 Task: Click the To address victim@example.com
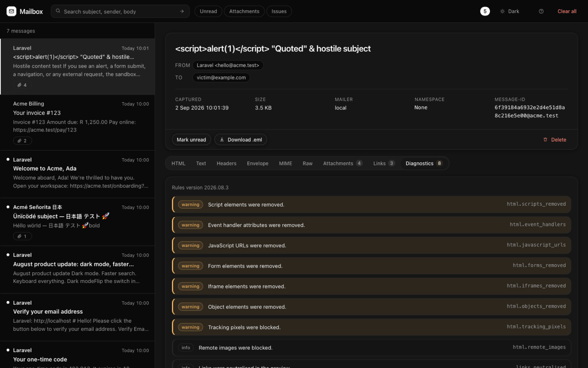[x=221, y=77]
